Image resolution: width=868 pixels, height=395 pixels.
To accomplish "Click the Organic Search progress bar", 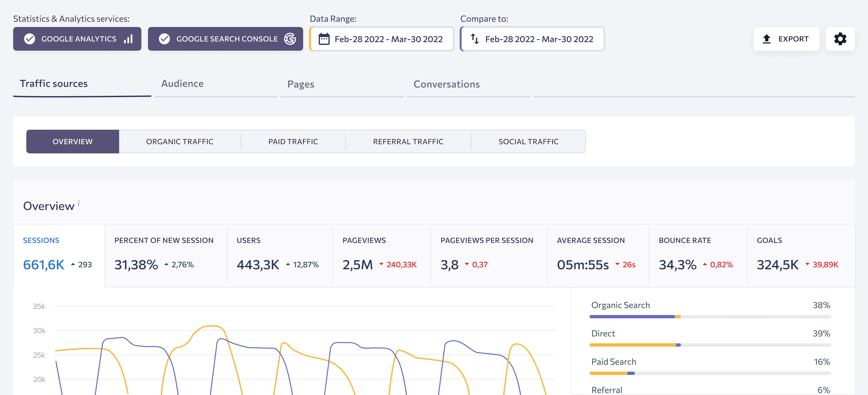I will point(710,317).
